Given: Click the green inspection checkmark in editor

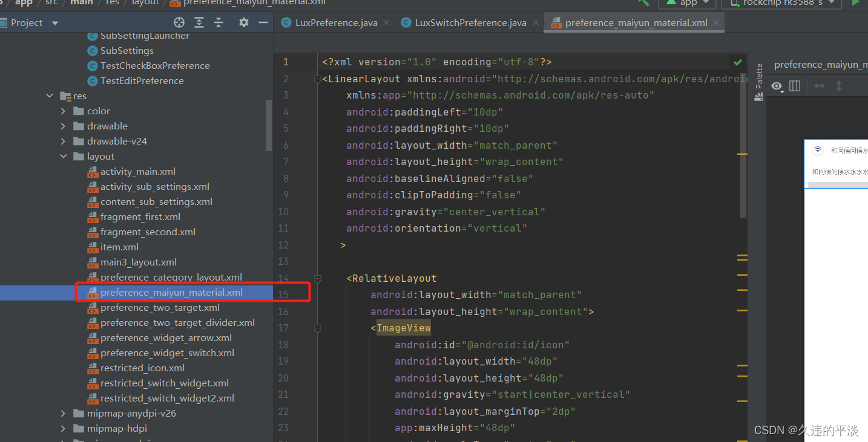Looking at the screenshot, I should tap(737, 62).
